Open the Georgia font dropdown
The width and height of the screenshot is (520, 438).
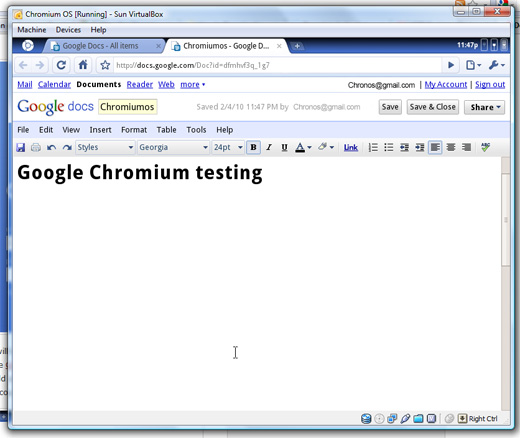[x=173, y=147]
